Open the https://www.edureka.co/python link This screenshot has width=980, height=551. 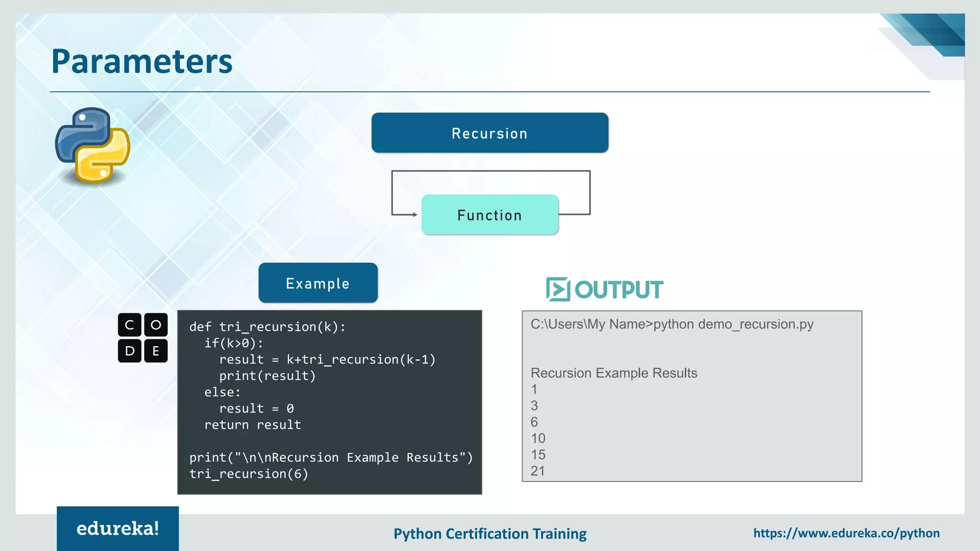coord(846,533)
